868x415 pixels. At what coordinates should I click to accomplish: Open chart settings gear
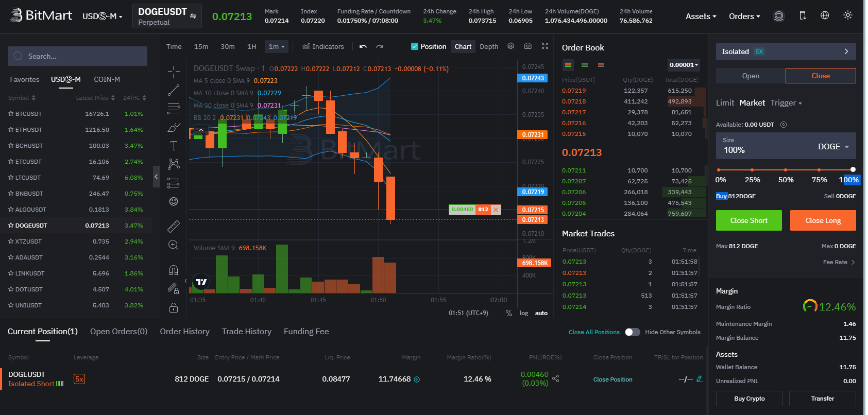point(510,46)
